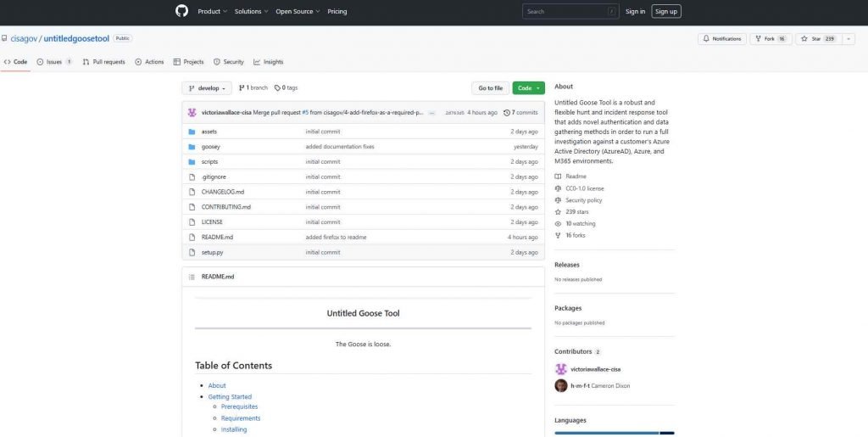Screen dimensions: 868x437
Task: Click the CC0-1.0 license scale icon
Action: (558, 188)
